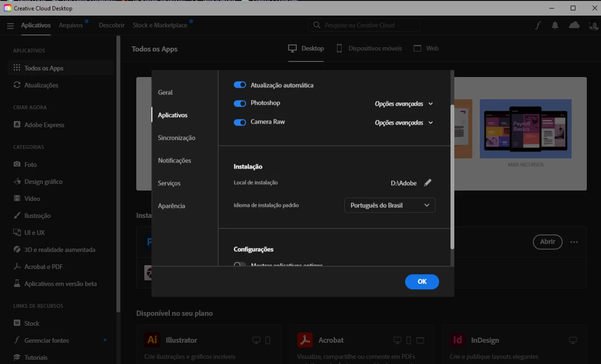Click the Atualizações refresh icon
601x364 pixels.
[17, 85]
